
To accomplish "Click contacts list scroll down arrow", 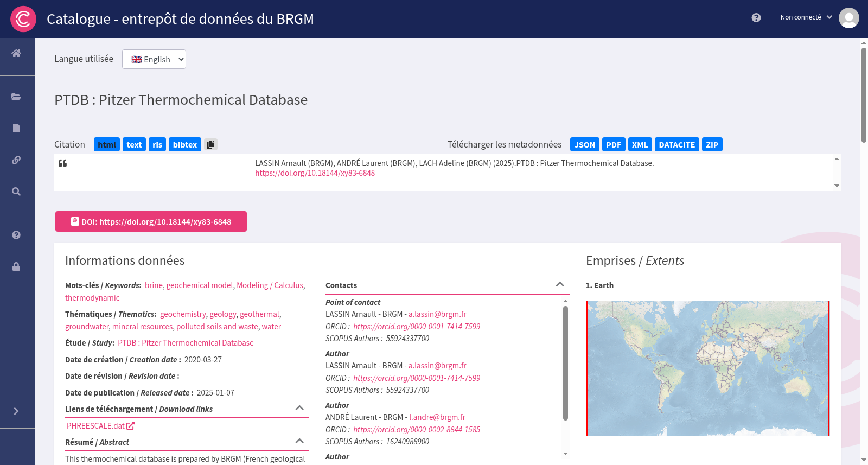I will coord(565,454).
